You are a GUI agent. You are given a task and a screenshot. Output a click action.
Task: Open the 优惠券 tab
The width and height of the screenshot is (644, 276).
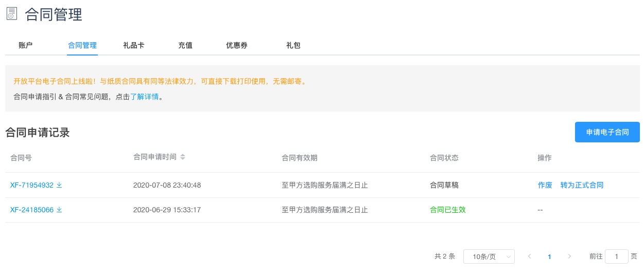(237, 45)
